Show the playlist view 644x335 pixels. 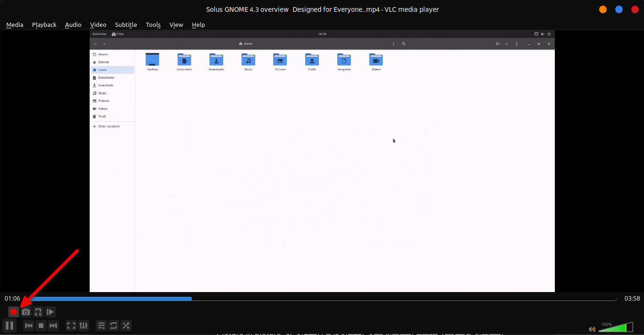101,326
